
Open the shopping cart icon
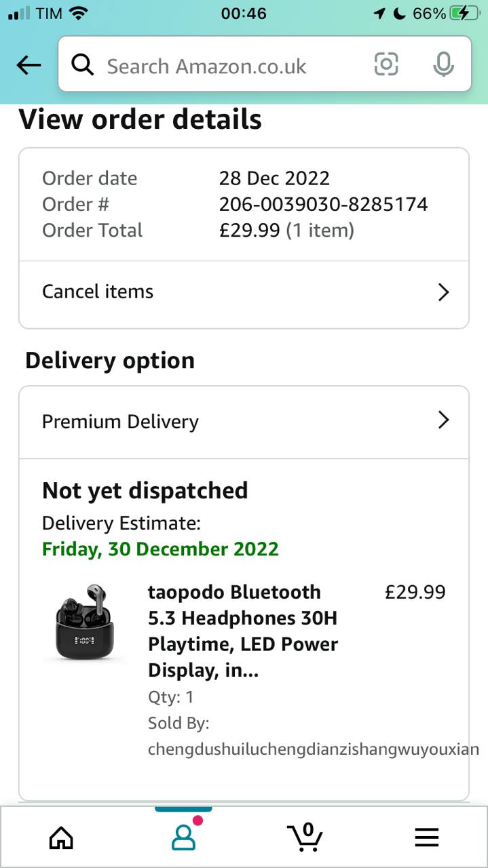tap(305, 837)
